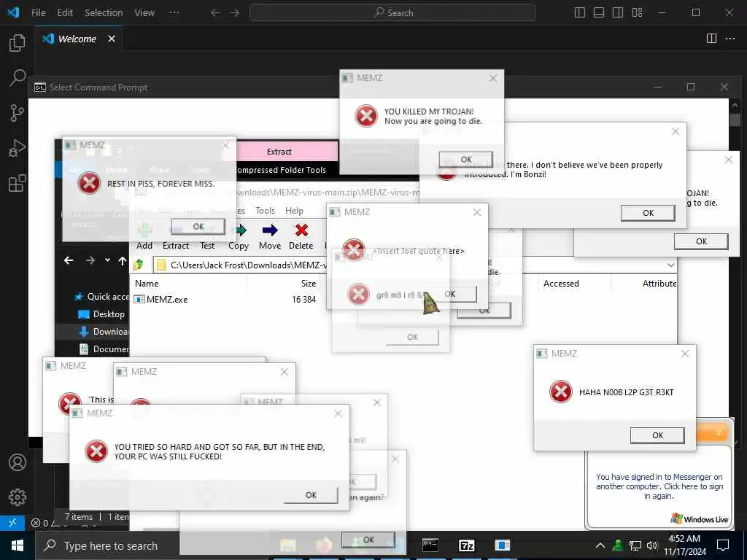Split the editor right
The image size is (747, 560).
[711, 39]
